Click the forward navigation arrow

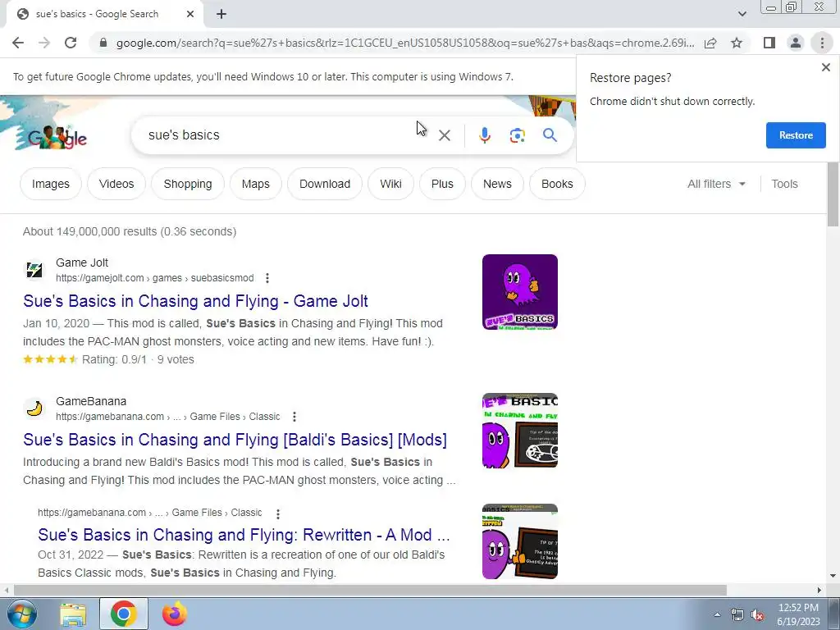[44, 43]
